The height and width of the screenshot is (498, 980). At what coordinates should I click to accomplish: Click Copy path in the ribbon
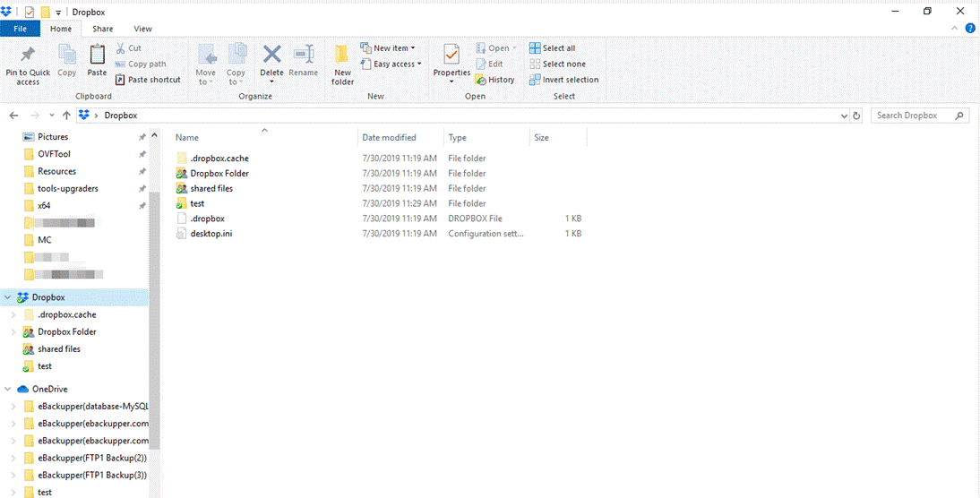coord(141,64)
